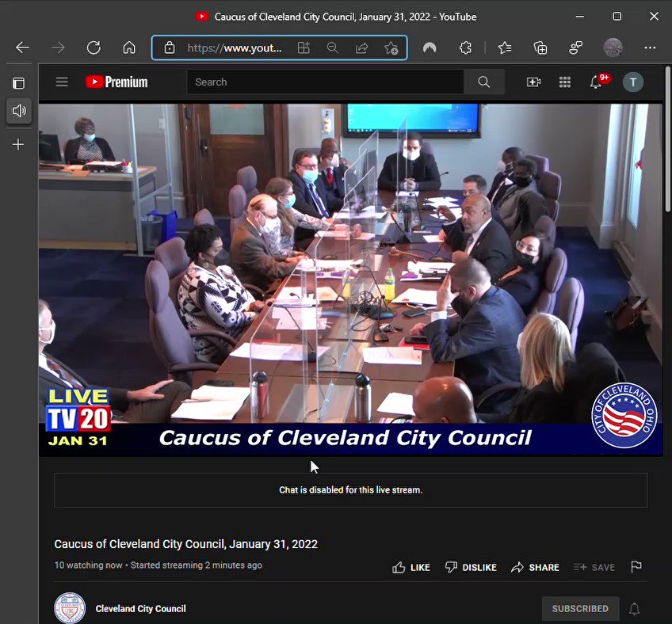
Task: Open the apps available icon in address bar
Action: coord(304,48)
